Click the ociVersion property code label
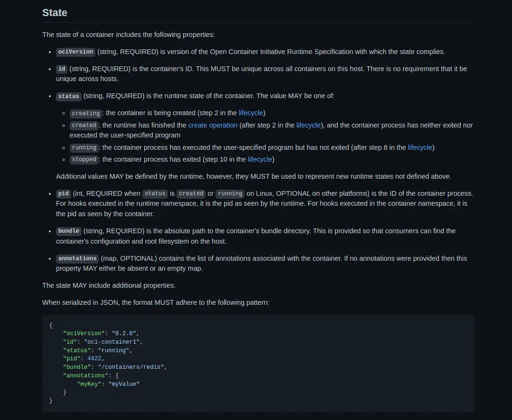Image resolution: width=512 pixels, height=420 pixels. click(75, 52)
